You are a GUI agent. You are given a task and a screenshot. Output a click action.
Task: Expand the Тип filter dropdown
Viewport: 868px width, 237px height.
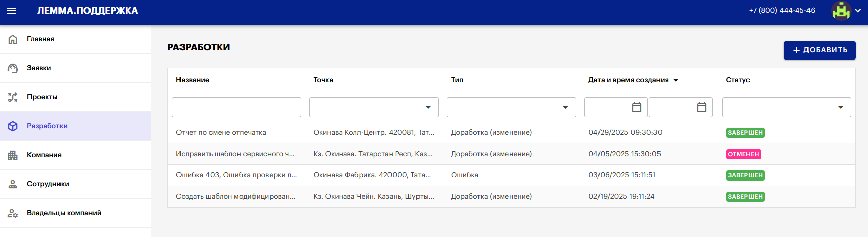565,107
